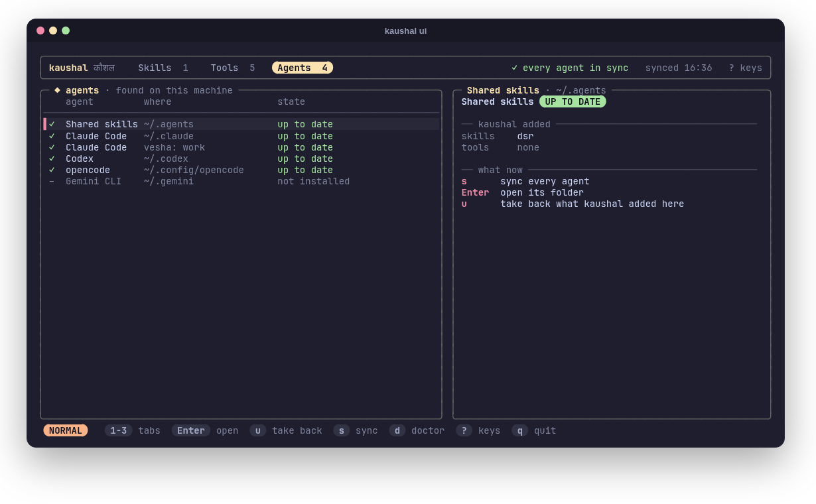Click 's sync every agent' action

[x=525, y=181]
